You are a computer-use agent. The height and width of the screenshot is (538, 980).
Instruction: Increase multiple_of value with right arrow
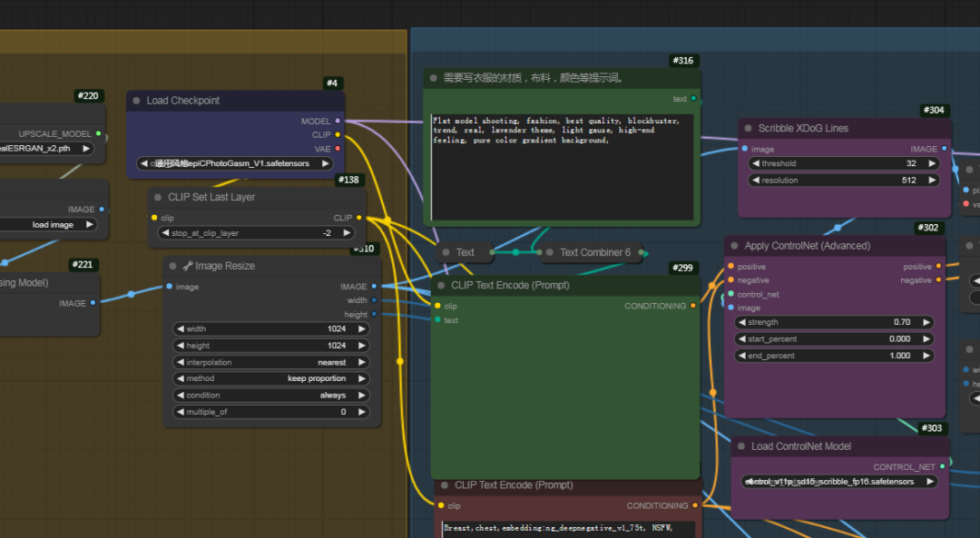click(361, 412)
